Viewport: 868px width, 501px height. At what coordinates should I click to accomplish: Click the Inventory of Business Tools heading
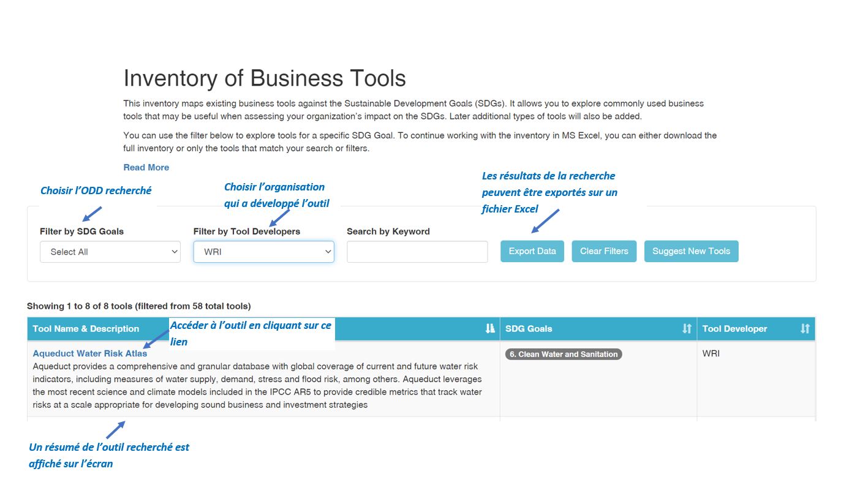pos(265,78)
